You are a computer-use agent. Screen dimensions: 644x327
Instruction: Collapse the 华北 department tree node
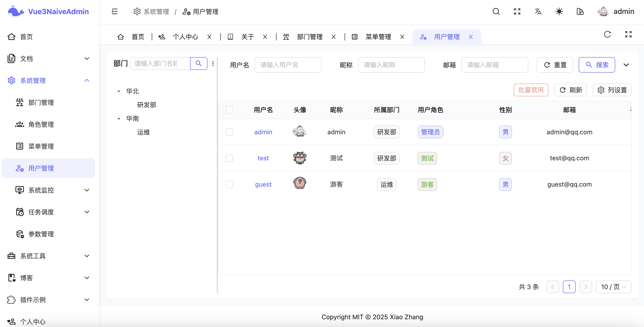[119, 91]
